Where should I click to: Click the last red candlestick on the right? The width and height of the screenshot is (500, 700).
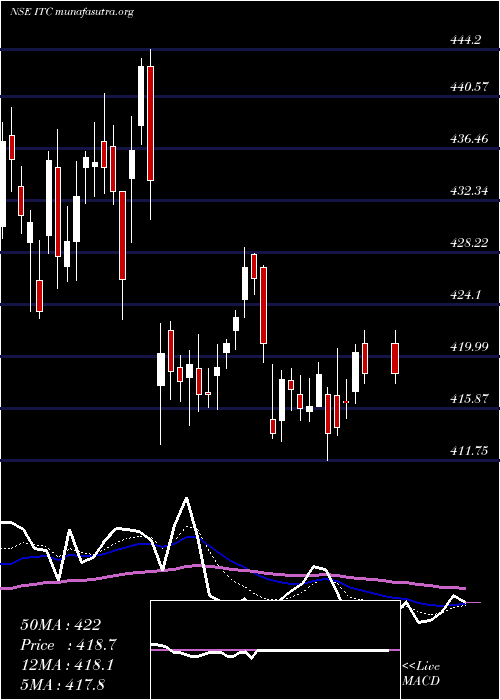point(395,358)
